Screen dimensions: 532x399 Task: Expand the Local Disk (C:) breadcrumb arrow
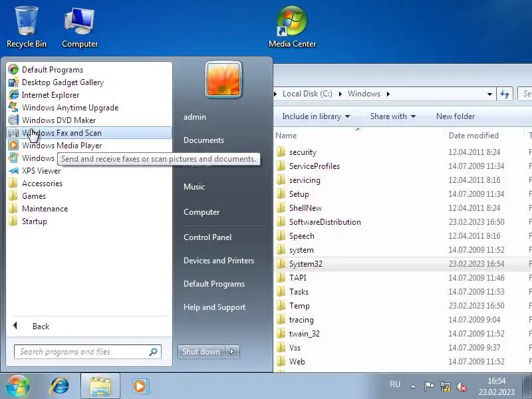(x=340, y=94)
